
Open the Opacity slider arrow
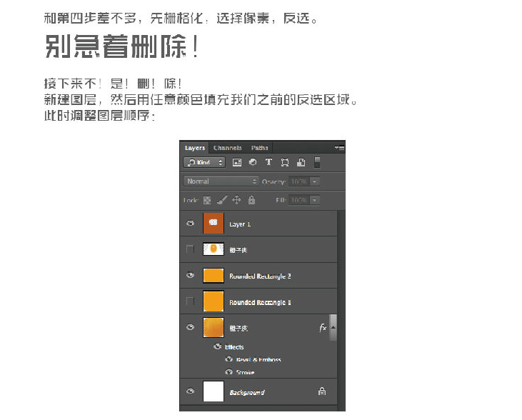(x=315, y=181)
